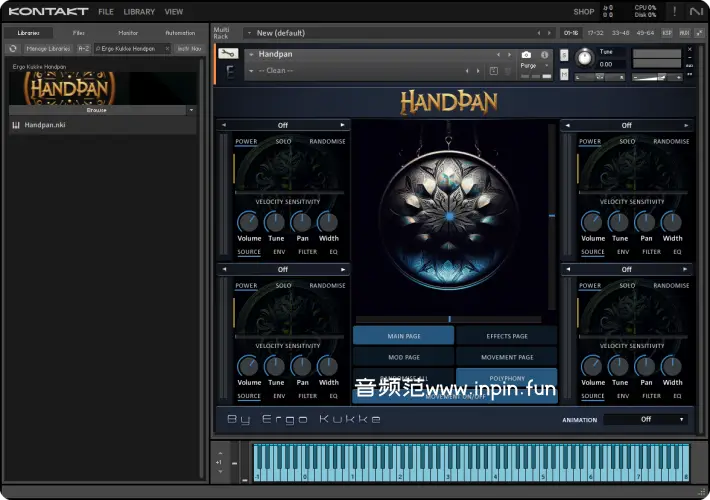This screenshot has height=500, width=710.
Task: Toggle POWER on the top-left layer
Action: click(246, 142)
